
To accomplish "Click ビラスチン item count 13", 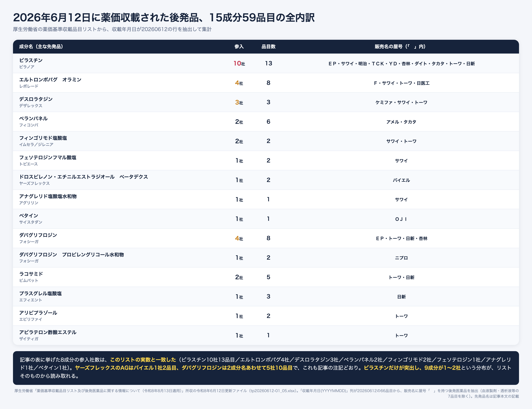I will tap(268, 63).
